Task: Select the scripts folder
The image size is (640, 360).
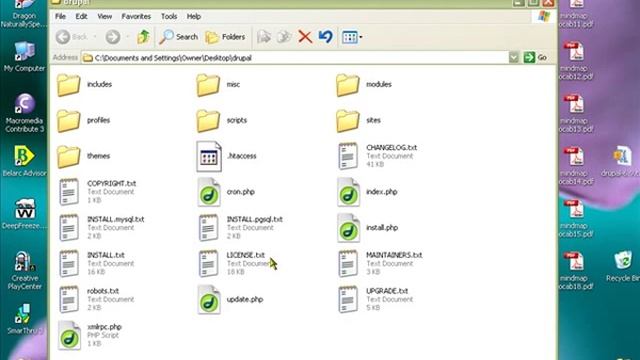Action: click(222, 120)
